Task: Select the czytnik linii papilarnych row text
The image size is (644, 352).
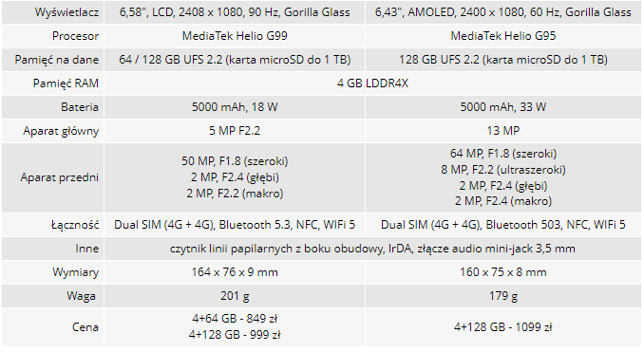Action: (372, 249)
